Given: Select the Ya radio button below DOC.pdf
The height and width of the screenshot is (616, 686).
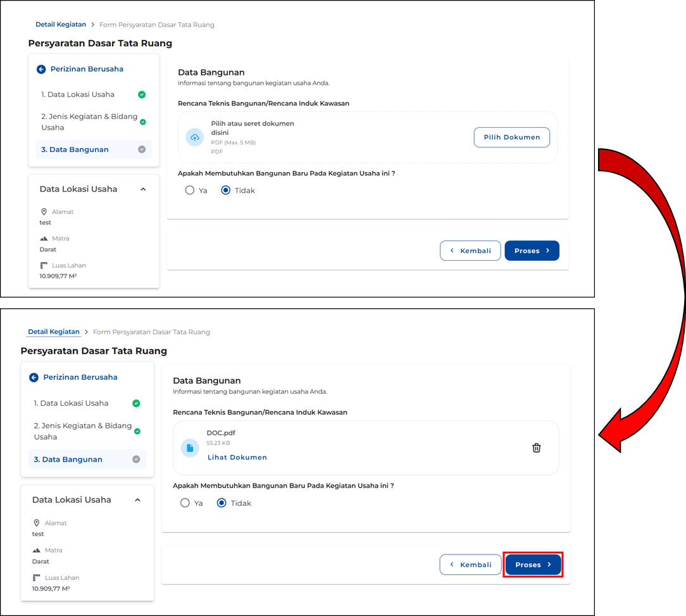Looking at the screenshot, I should tap(185, 503).
